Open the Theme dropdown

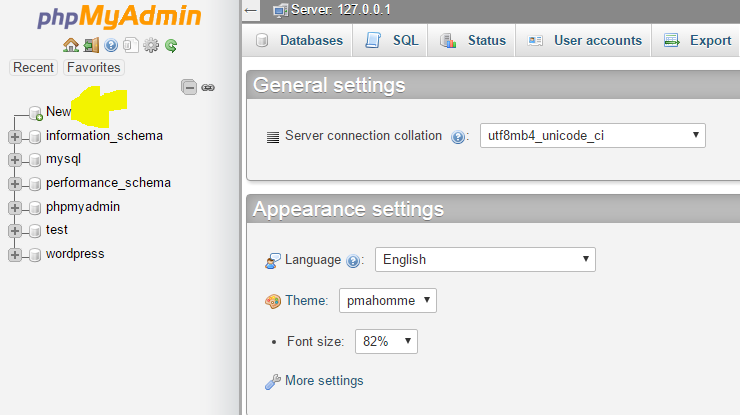(387, 300)
